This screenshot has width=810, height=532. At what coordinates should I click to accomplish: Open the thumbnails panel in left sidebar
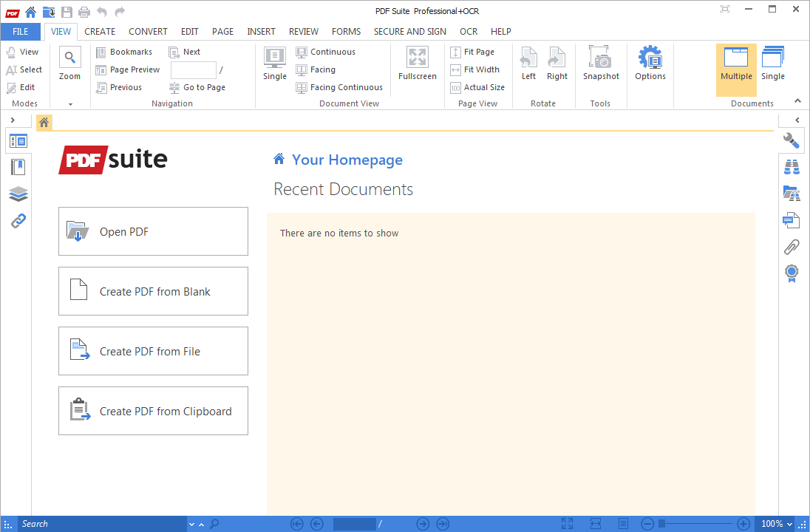click(18, 140)
